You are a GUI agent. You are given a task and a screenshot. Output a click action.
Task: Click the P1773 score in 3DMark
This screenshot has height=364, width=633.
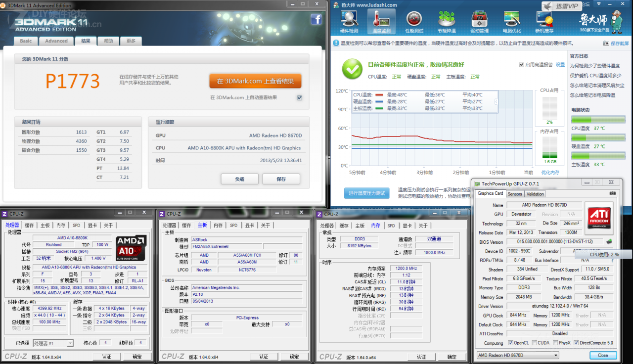coord(73,81)
